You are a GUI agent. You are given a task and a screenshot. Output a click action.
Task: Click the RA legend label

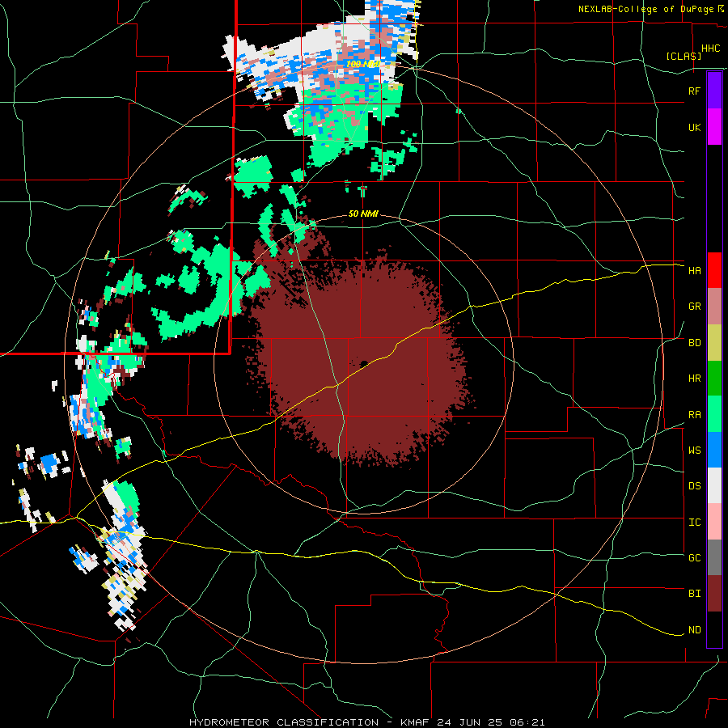[694, 415]
